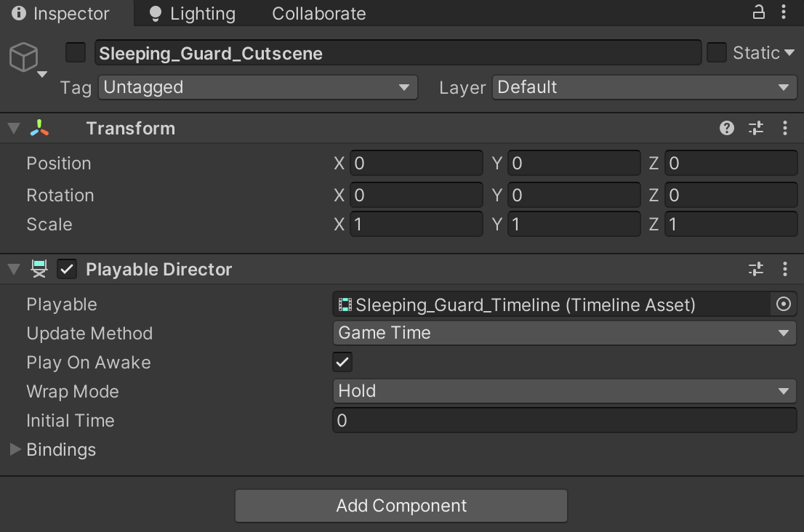The height and width of the screenshot is (532, 804).
Task: Click the Scale label
Action: [x=49, y=224]
